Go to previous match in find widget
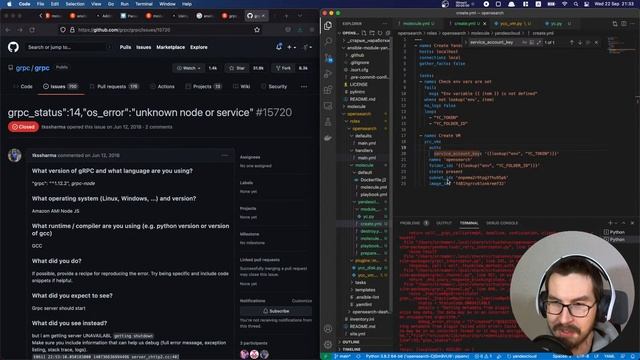This screenshot has height=360, width=640. (x=571, y=42)
